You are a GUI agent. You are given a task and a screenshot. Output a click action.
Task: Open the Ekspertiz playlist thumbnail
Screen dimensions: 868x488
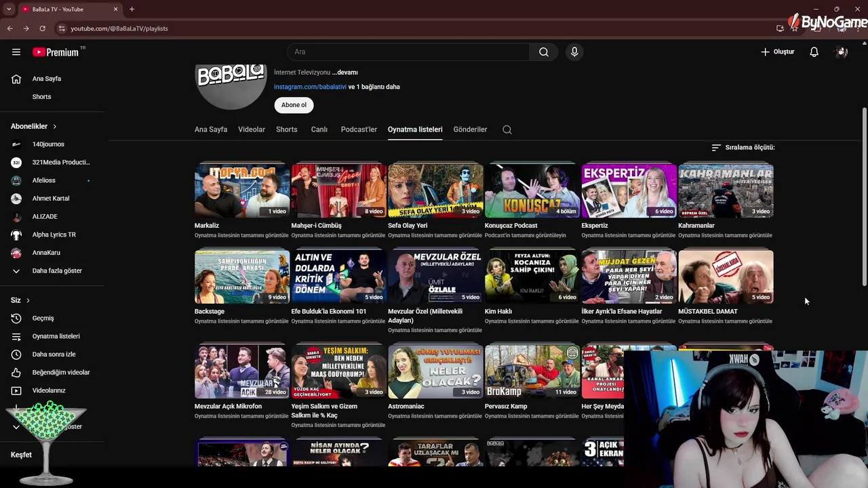pos(629,191)
